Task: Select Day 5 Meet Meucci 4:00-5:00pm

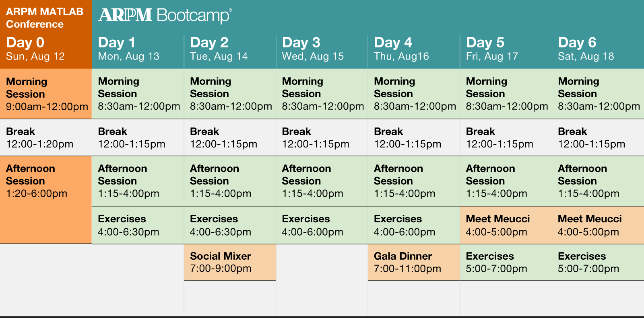Action: coord(506,225)
